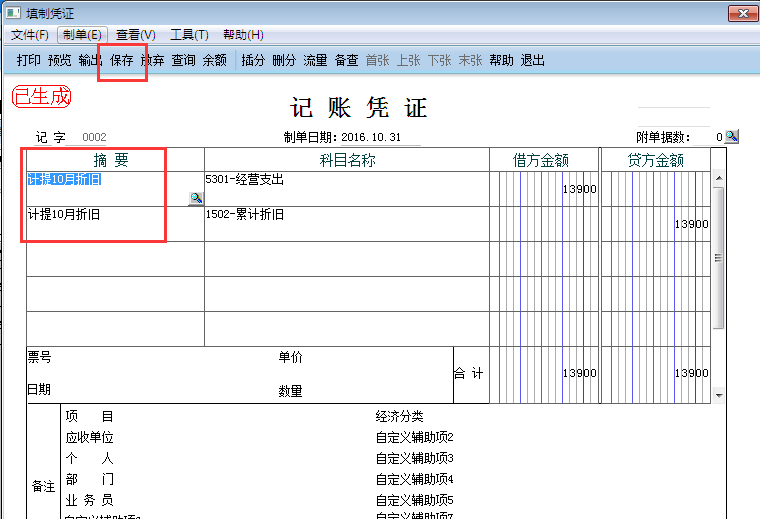Expand the 查看(V) menu

[136, 35]
